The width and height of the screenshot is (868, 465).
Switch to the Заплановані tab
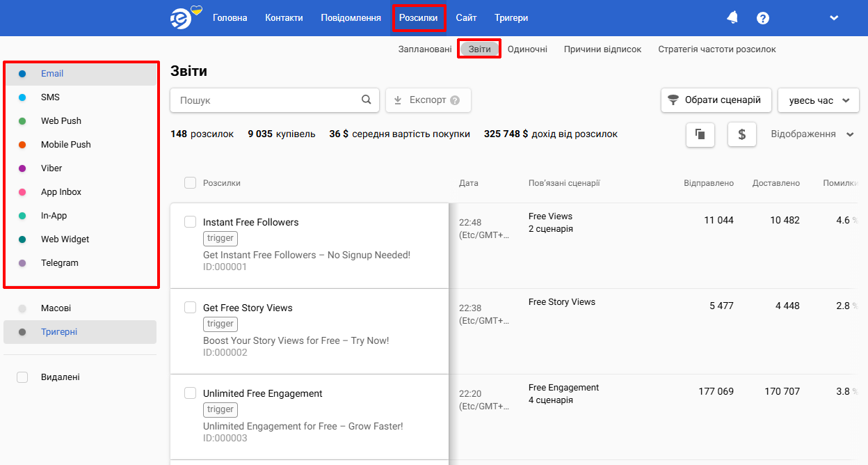(425, 49)
